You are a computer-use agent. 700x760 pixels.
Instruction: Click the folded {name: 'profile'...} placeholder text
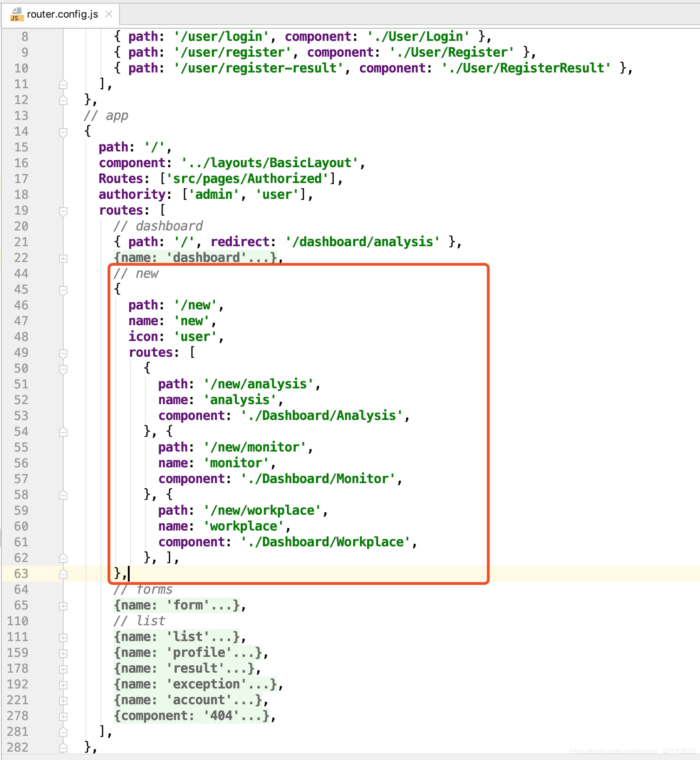coord(188,653)
